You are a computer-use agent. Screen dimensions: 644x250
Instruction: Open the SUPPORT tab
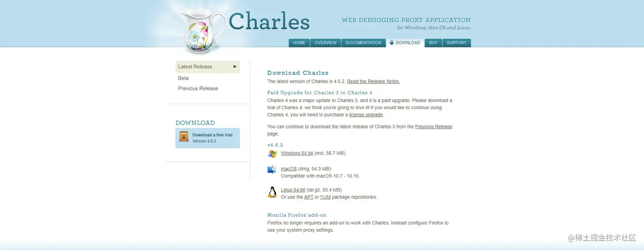[457, 43]
